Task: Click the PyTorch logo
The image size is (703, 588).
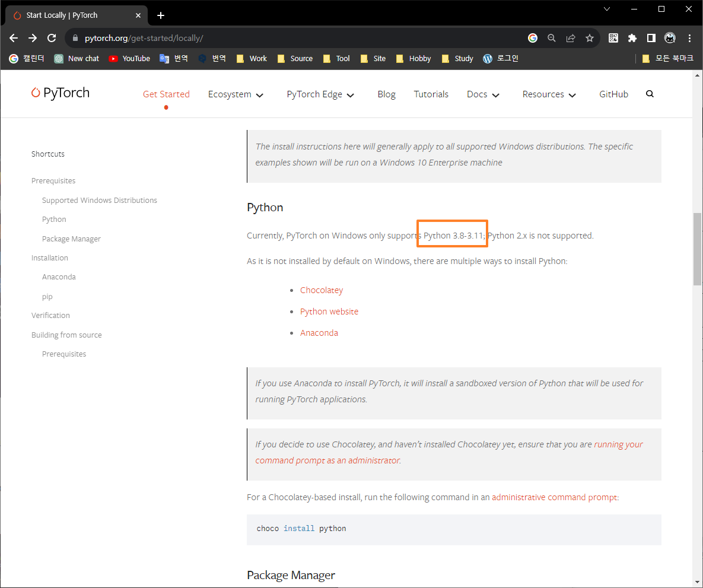Action: click(59, 93)
